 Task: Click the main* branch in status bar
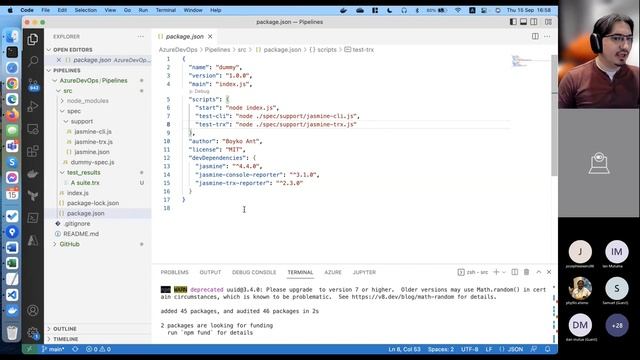(53, 349)
